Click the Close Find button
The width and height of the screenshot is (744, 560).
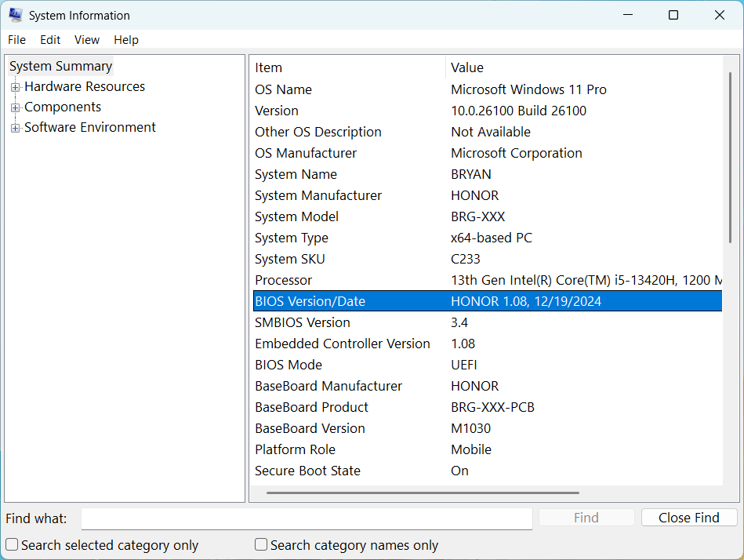point(688,517)
